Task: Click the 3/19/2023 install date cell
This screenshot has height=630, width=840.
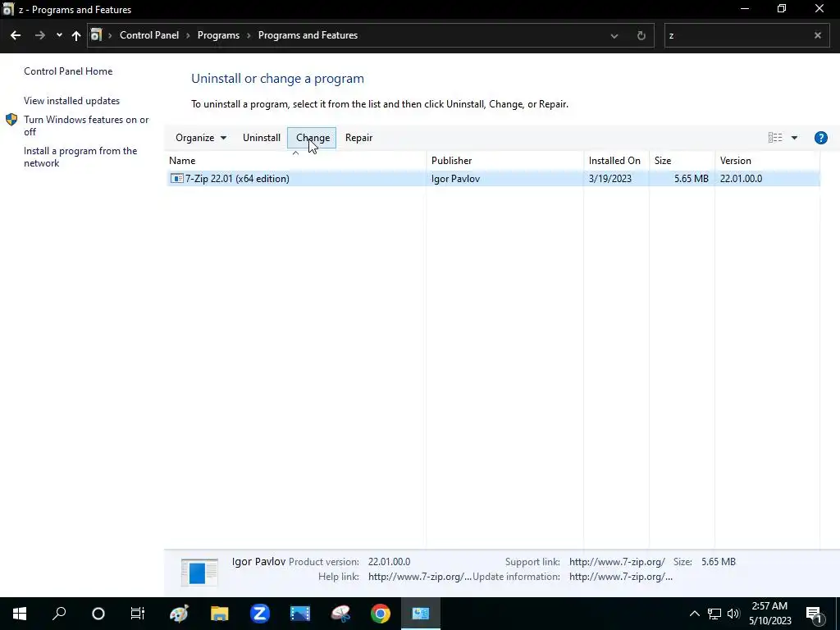Action: tap(609, 178)
